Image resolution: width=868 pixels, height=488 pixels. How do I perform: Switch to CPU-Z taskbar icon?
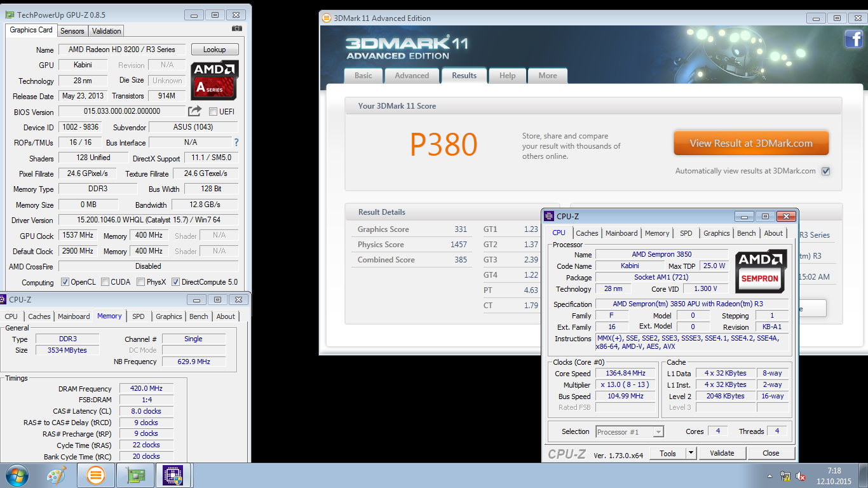pos(173,475)
